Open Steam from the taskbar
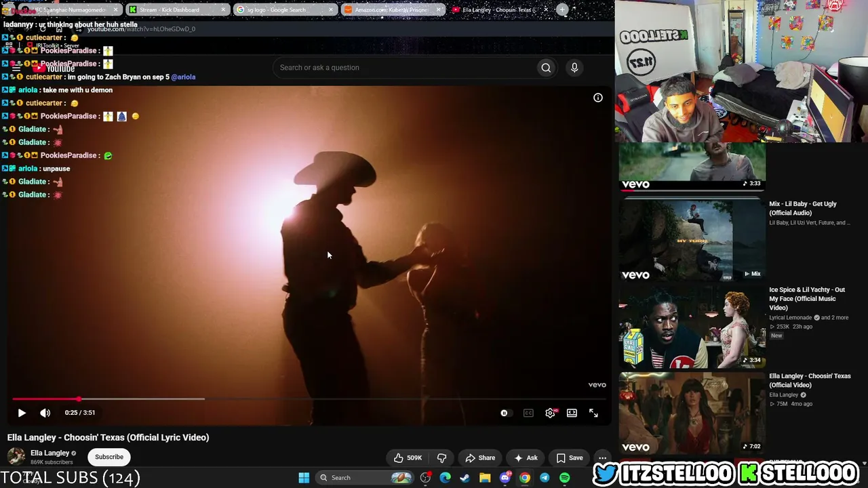The height and width of the screenshot is (488, 868). [x=465, y=478]
